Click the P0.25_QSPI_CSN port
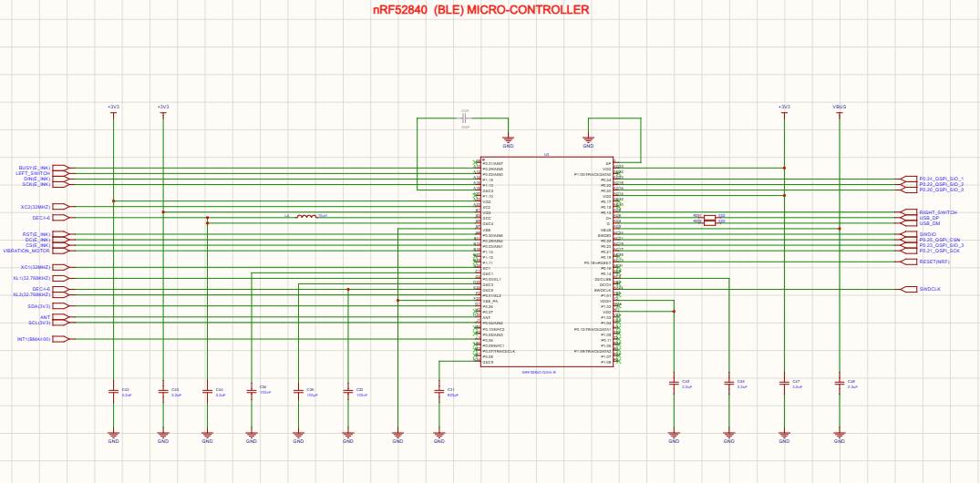 (910, 240)
